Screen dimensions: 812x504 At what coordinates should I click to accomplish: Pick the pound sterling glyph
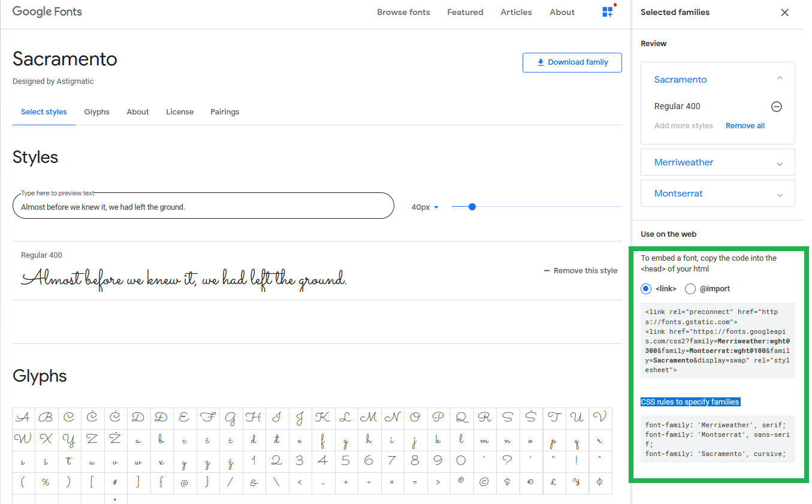(554, 482)
